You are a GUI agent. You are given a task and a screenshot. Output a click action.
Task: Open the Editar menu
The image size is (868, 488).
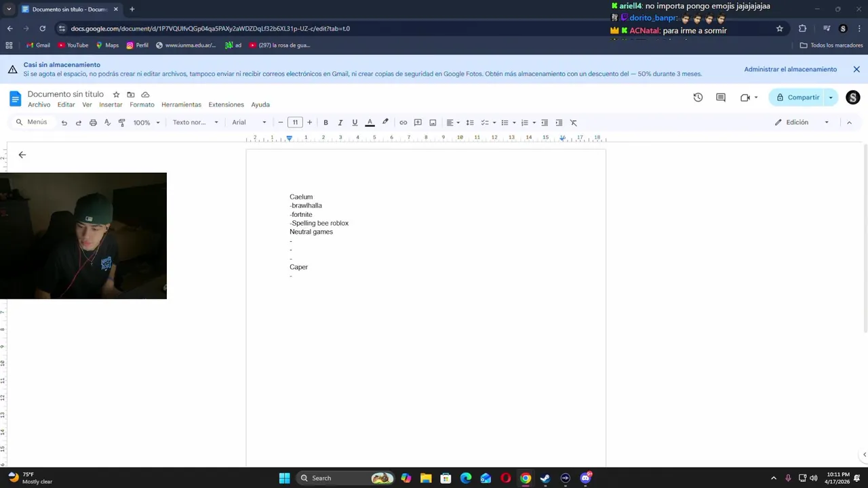click(x=66, y=105)
